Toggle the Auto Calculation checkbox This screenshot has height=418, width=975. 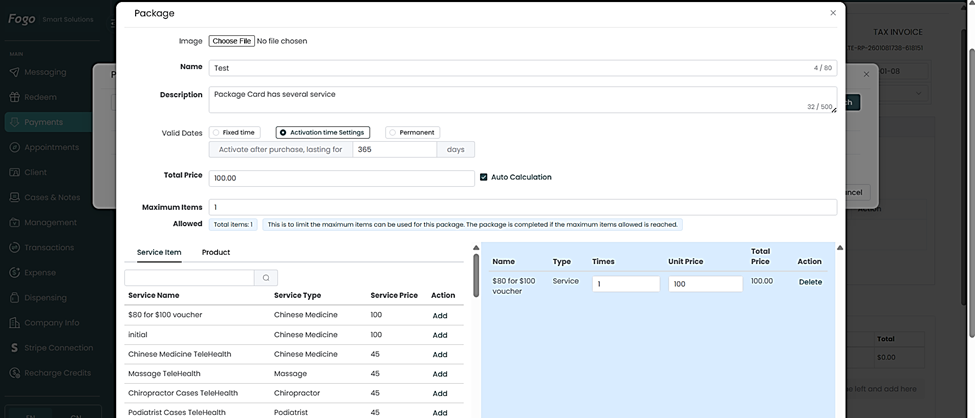(484, 177)
